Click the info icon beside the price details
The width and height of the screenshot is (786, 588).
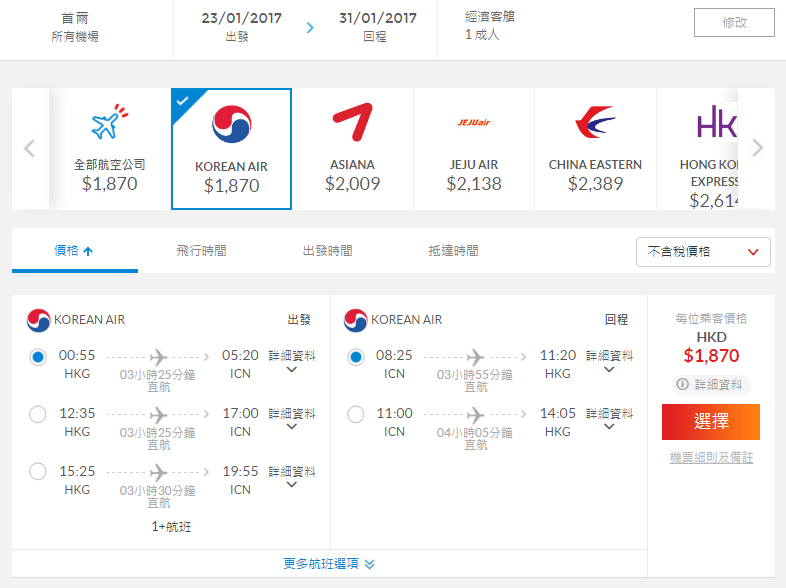(x=682, y=384)
